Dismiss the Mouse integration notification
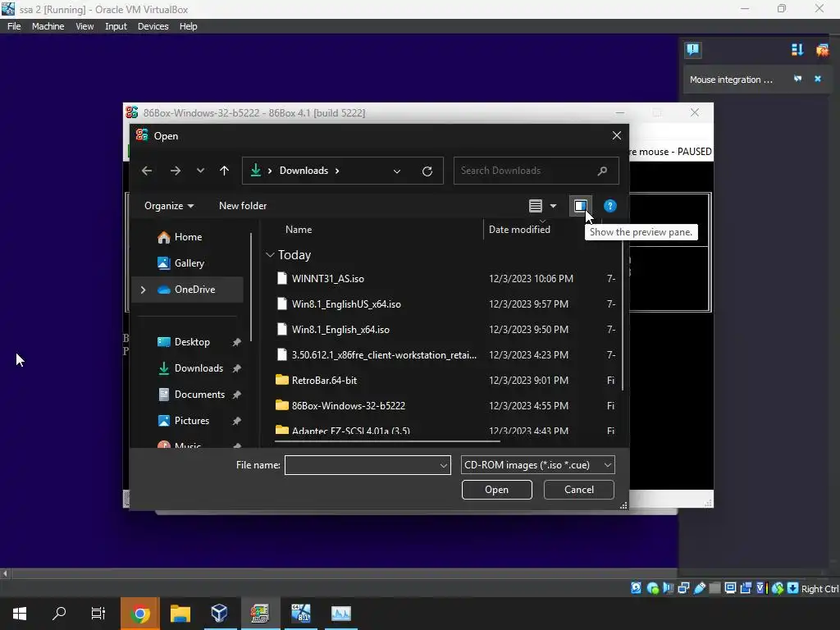The height and width of the screenshot is (630, 840). click(818, 79)
